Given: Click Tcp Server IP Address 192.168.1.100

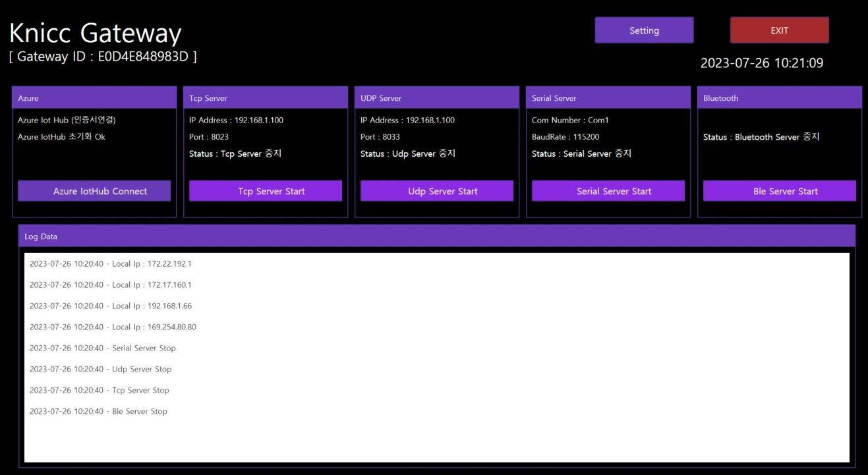Looking at the screenshot, I should (x=236, y=120).
